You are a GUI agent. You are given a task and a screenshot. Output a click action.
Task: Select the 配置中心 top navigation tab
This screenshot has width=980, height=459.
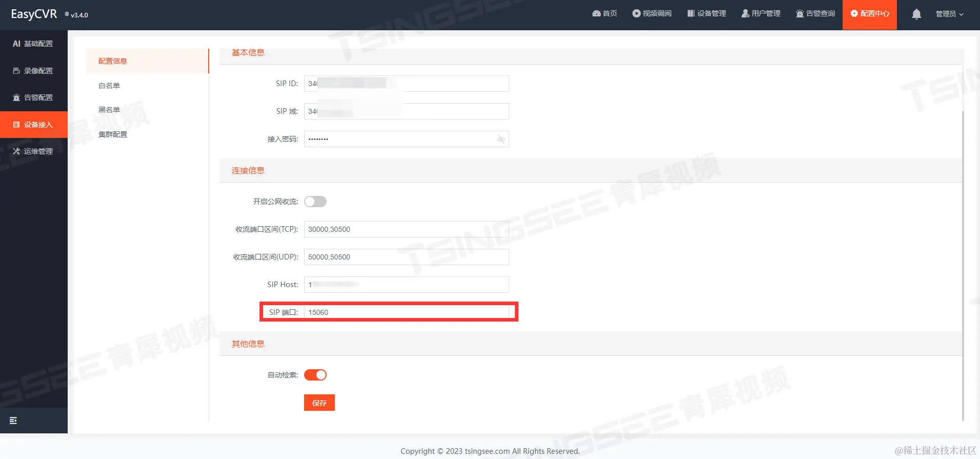coord(870,14)
